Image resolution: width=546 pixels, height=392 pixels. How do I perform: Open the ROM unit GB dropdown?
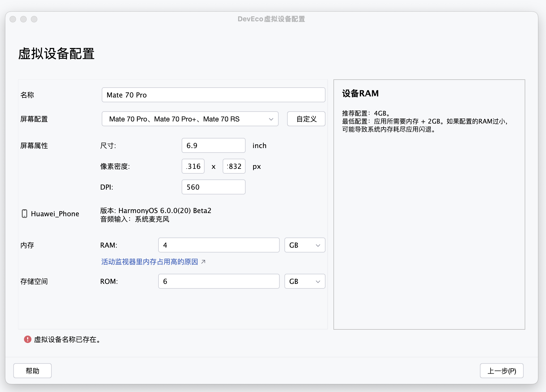click(x=305, y=281)
